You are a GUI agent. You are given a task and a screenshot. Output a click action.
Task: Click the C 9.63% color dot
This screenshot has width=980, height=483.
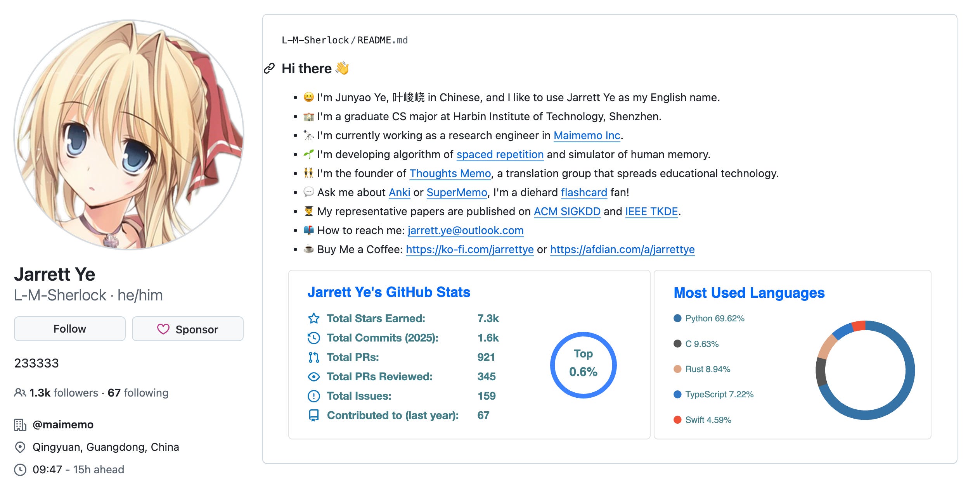677,344
